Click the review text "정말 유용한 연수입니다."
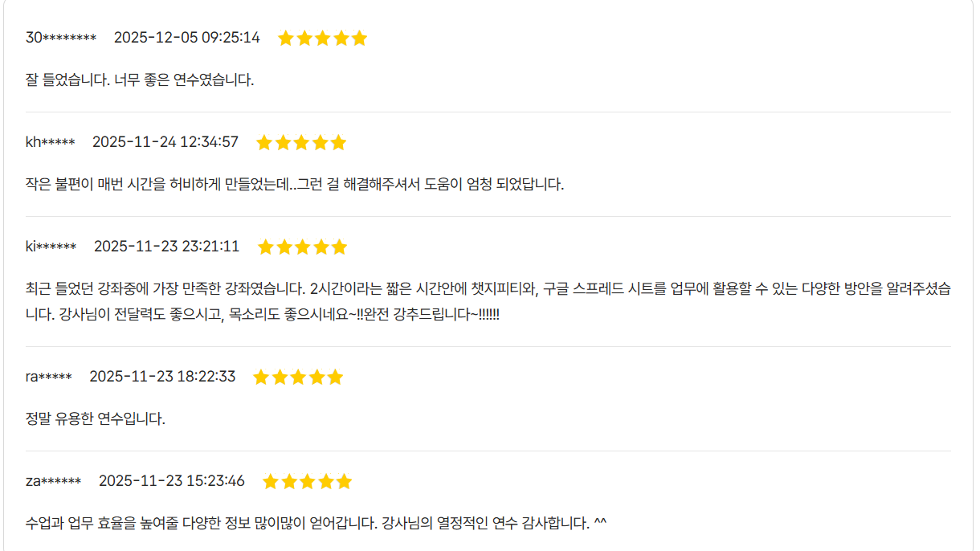The height and width of the screenshot is (551, 980). click(x=96, y=418)
